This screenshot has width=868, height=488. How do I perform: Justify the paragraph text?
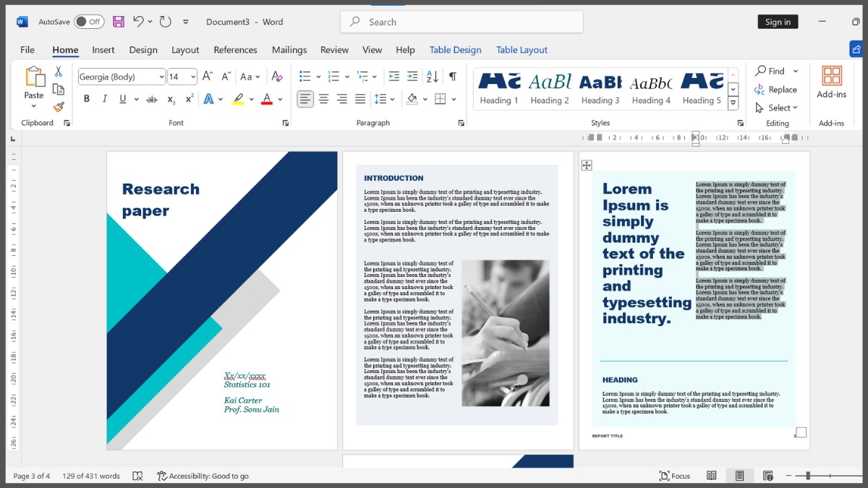pos(360,99)
